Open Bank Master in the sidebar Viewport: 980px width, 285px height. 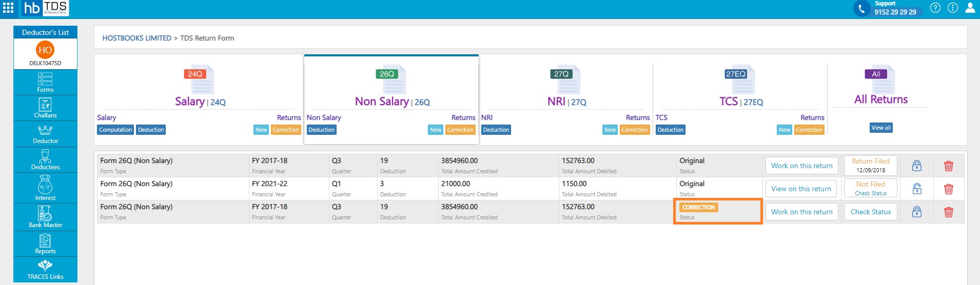[x=45, y=217]
